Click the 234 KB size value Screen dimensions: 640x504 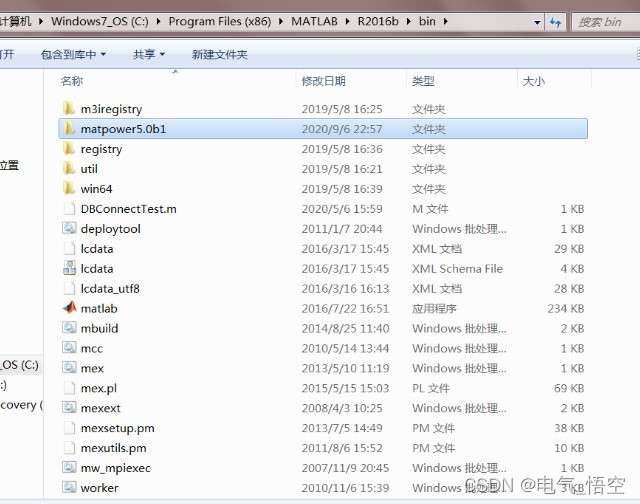tap(565, 309)
